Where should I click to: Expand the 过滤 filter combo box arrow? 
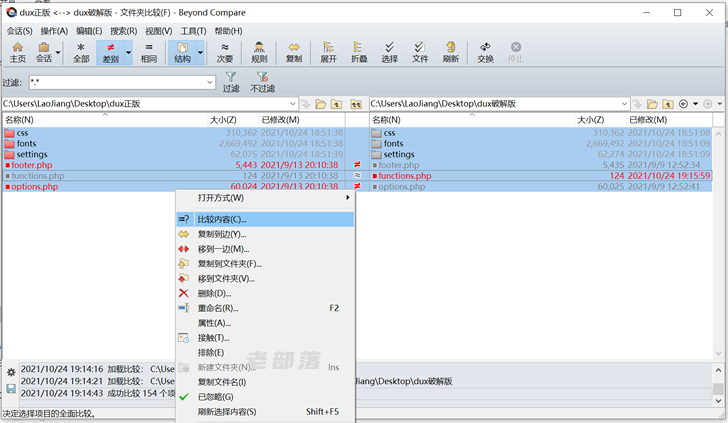tap(209, 82)
